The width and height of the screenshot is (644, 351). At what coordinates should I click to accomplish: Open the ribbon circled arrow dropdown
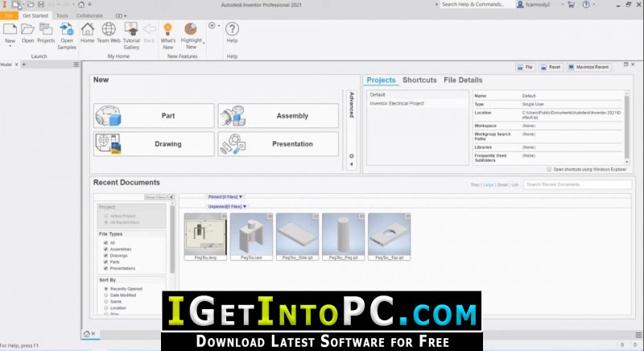[213, 26]
